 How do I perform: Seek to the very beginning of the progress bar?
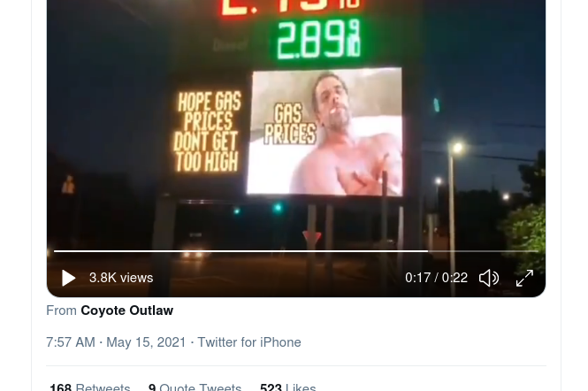coord(55,250)
